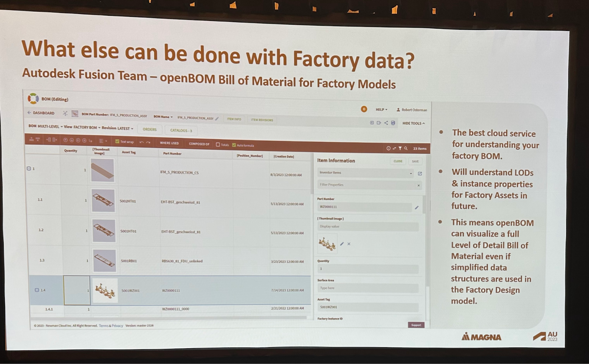The width and height of the screenshot is (589, 364).
Task: Click the thumbnail for S001RB01
Action: click(105, 261)
